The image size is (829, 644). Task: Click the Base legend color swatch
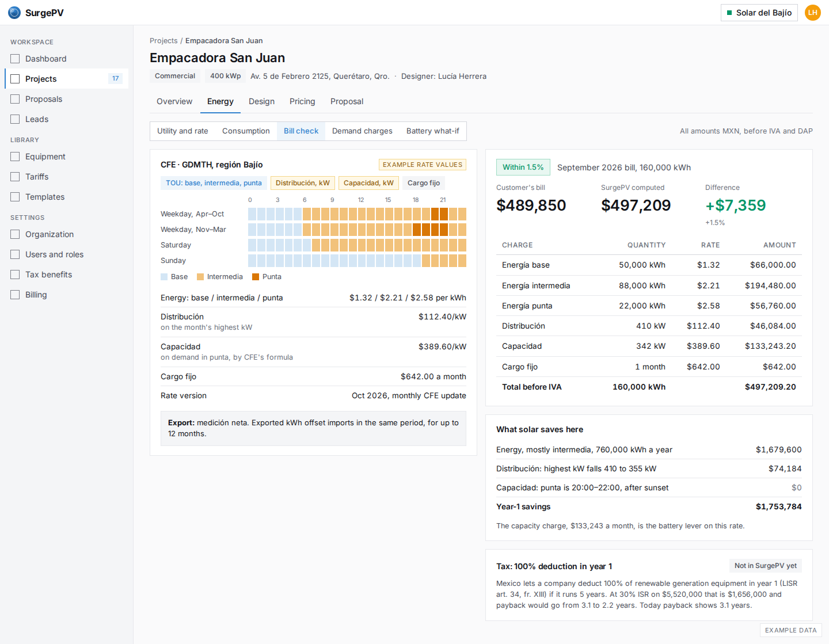click(x=164, y=277)
